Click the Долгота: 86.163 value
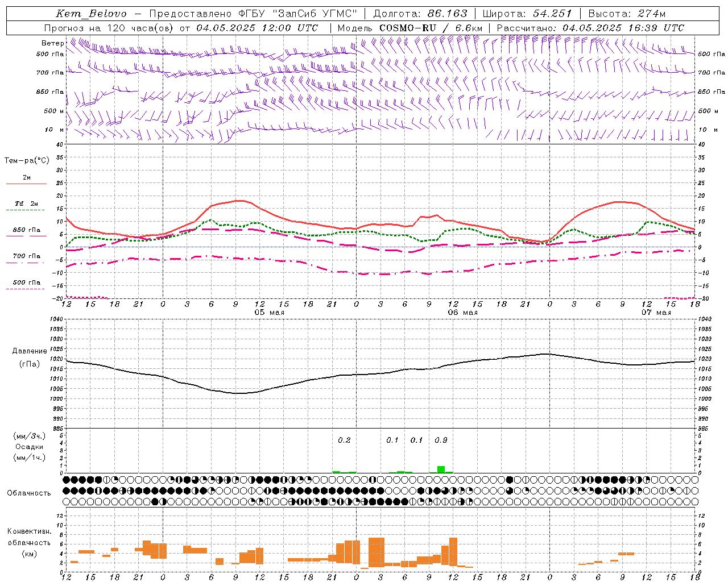 [420, 14]
